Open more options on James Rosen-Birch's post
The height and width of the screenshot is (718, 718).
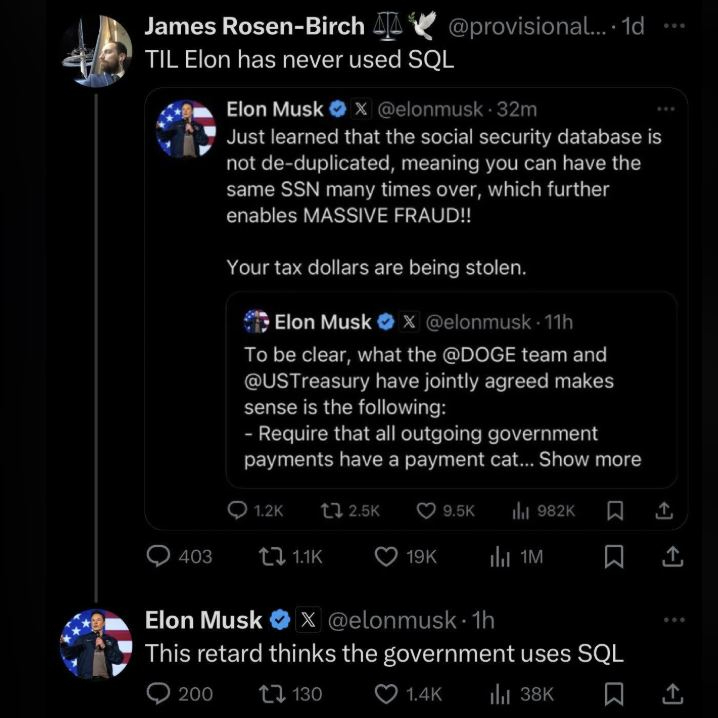click(x=674, y=26)
